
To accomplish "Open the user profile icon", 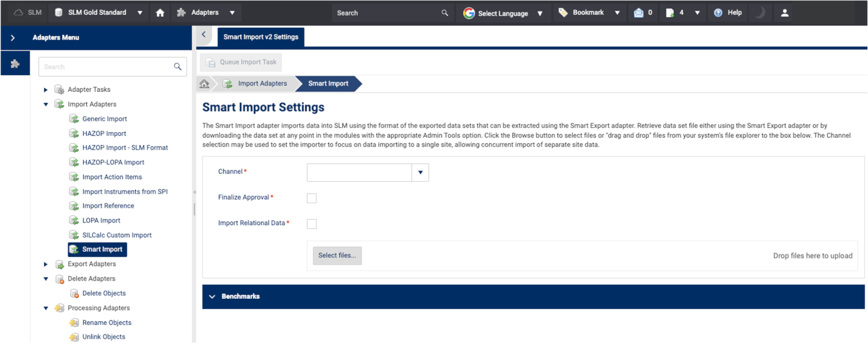I will coord(784,12).
